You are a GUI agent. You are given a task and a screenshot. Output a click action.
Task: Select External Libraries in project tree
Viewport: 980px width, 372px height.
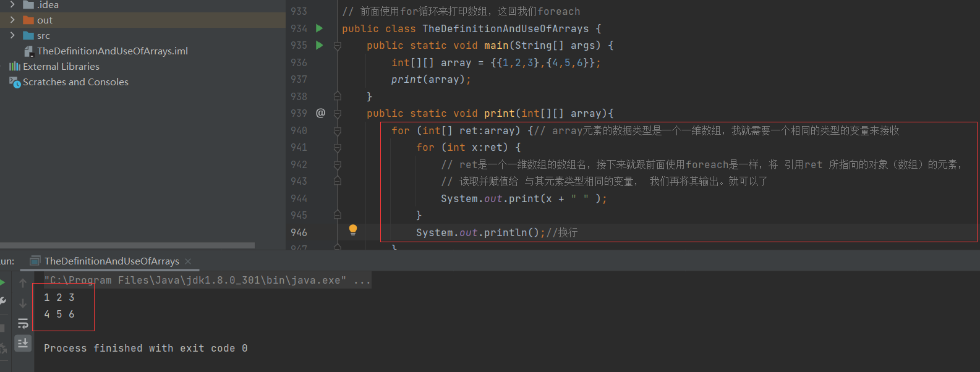coord(61,67)
